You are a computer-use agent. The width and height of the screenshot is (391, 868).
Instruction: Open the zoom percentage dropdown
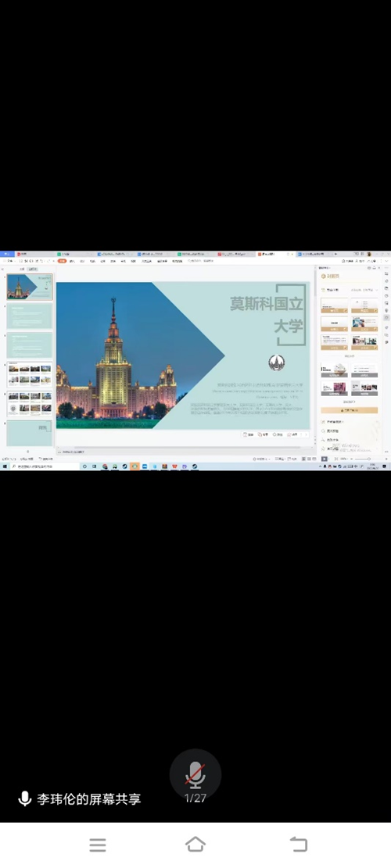[345, 459]
